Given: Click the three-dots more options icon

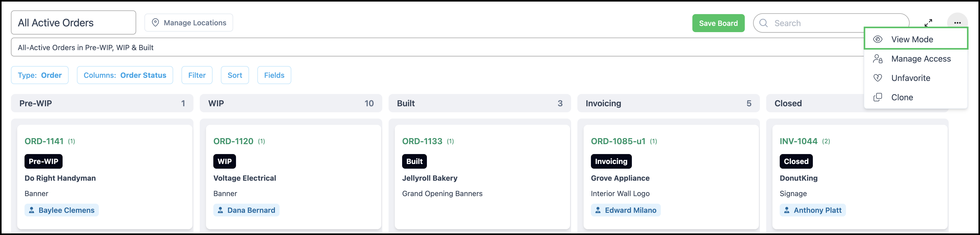Looking at the screenshot, I should click(957, 23).
